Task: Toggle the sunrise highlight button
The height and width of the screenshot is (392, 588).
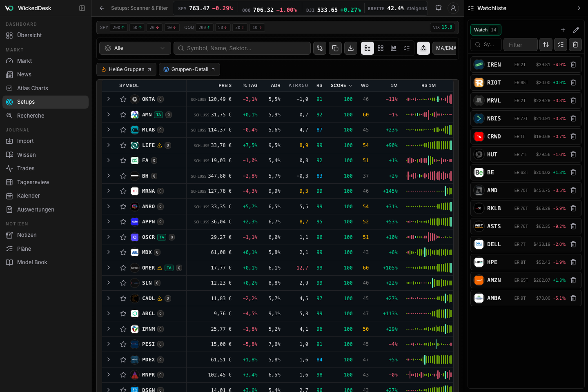Action: pos(423,48)
